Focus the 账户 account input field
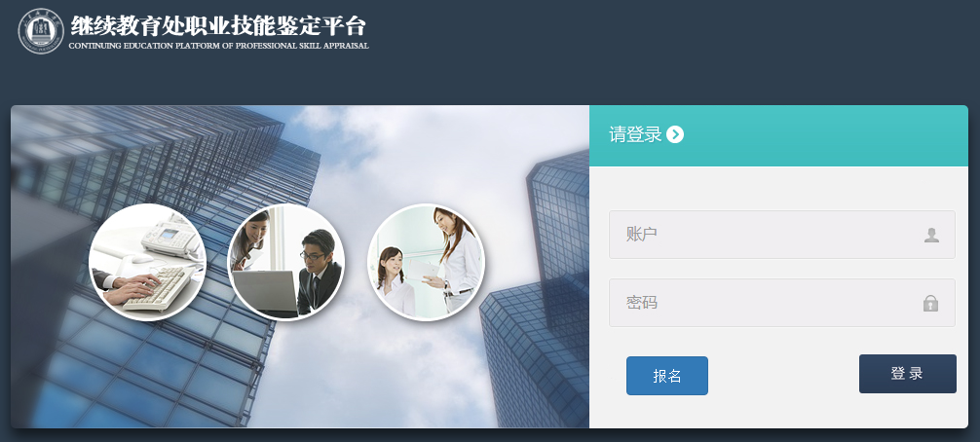Image resolution: width=980 pixels, height=442 pixels. point(782,235)
